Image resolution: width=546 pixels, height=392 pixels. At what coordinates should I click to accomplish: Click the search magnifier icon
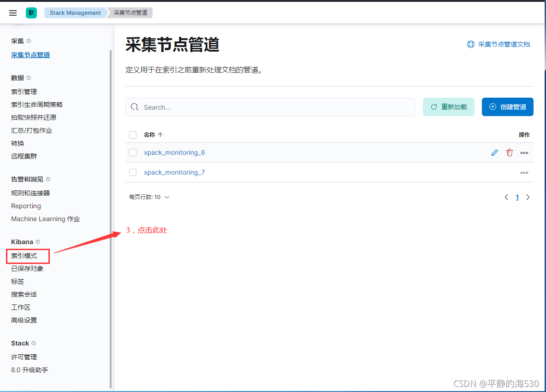click(x=134, y=107)
